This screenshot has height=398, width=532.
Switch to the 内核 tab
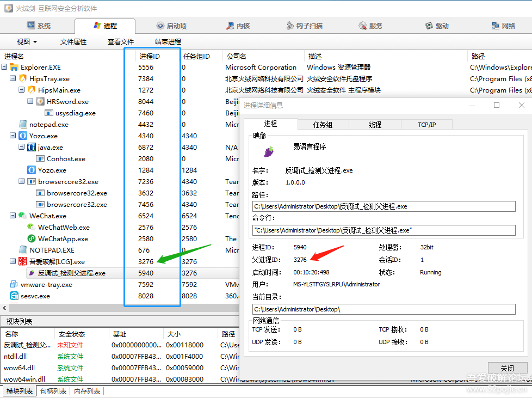click(x=237, y=26)
